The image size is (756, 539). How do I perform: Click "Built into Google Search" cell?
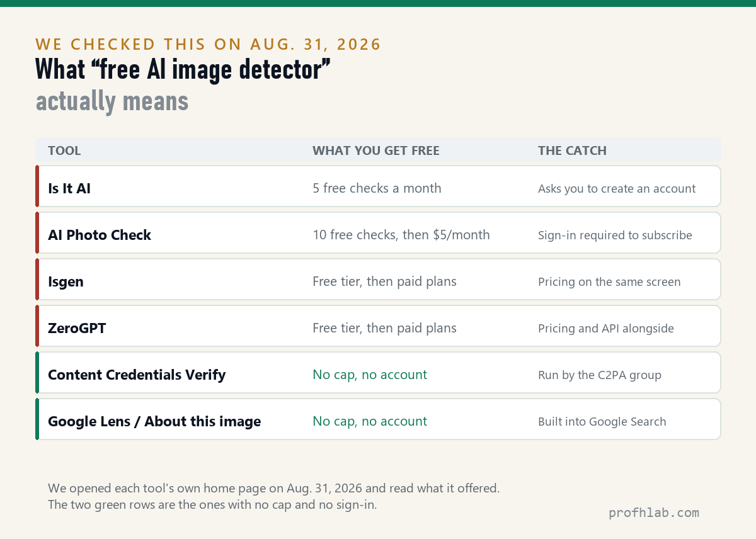coord(602,422)
